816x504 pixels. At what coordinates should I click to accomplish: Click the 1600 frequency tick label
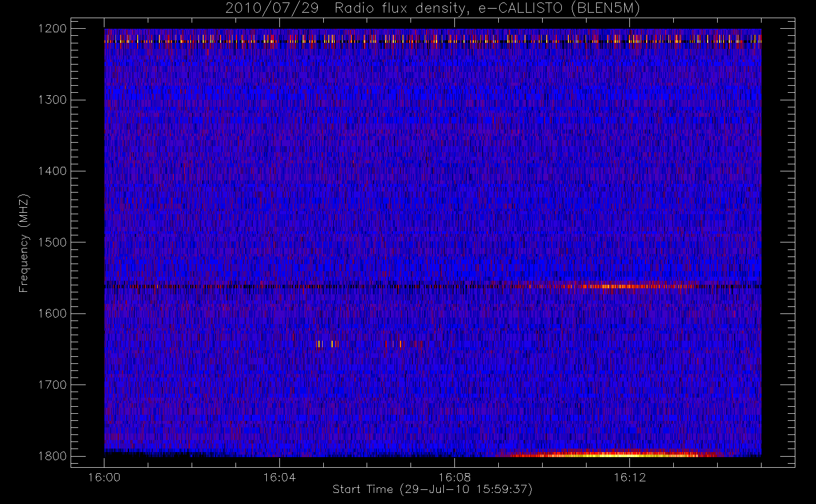52,313
